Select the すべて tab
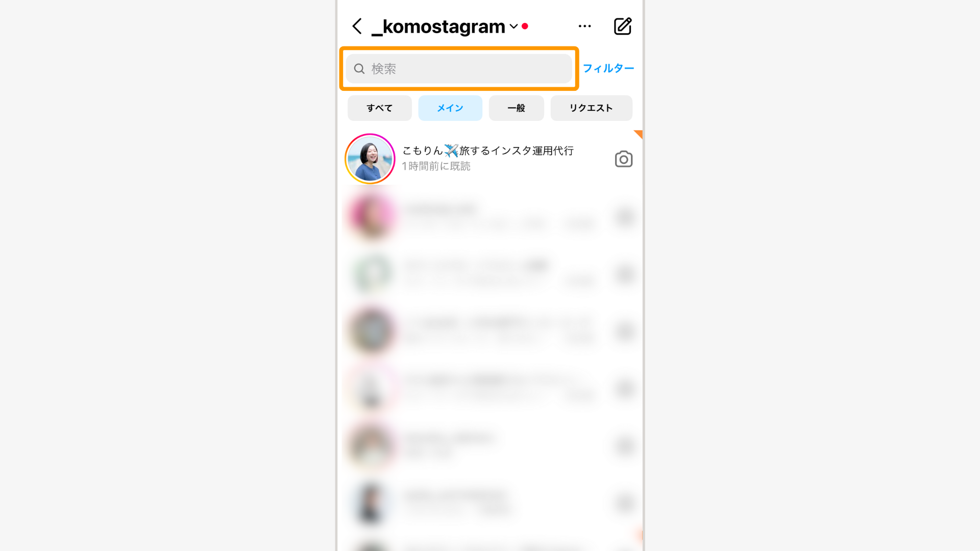Screen dimensions: 980x551 tap(380, 108)
